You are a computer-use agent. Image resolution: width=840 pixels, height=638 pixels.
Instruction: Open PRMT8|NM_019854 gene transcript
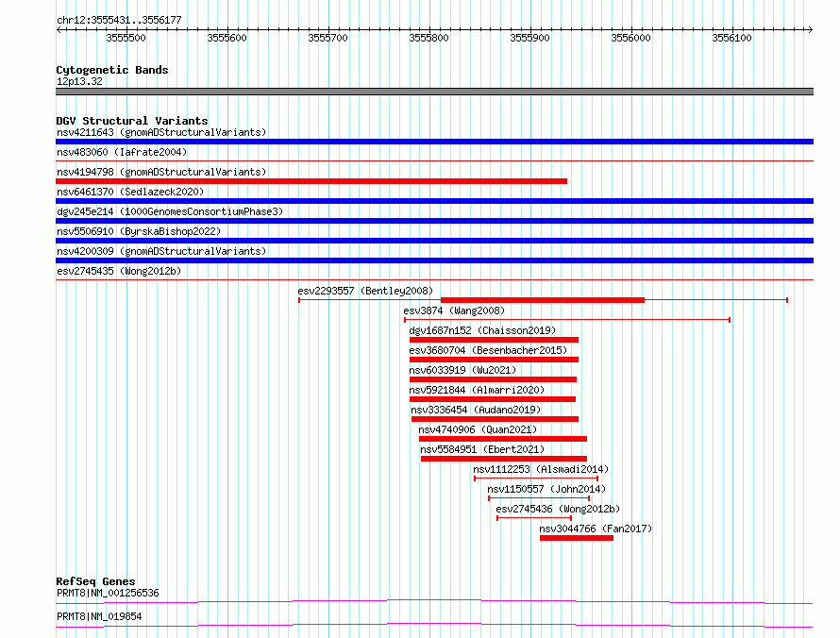(99, 616)
